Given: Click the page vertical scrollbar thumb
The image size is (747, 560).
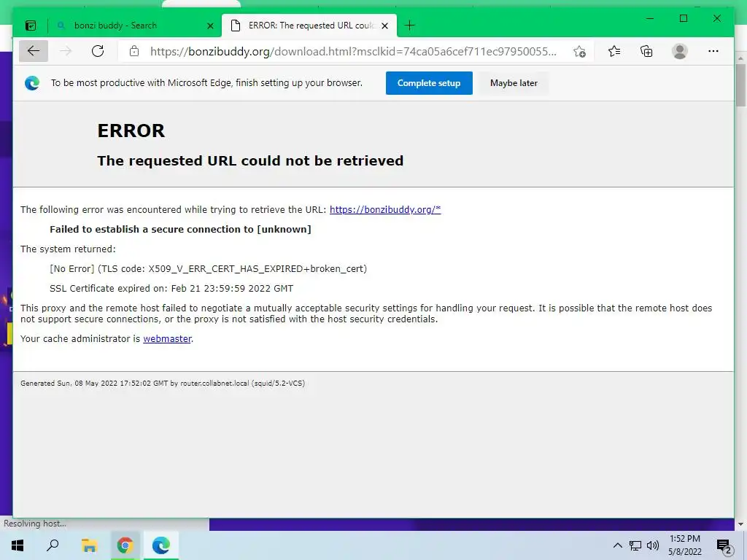Looking at the screenshot, I should [740, 85].
